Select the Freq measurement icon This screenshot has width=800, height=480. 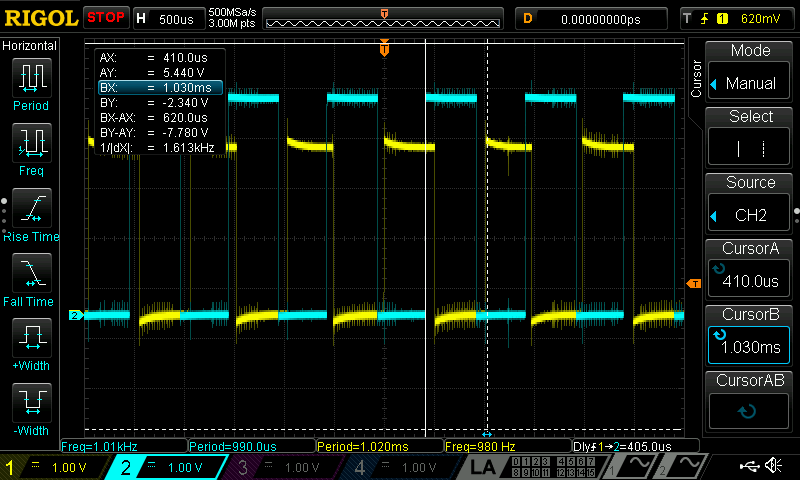32,147
